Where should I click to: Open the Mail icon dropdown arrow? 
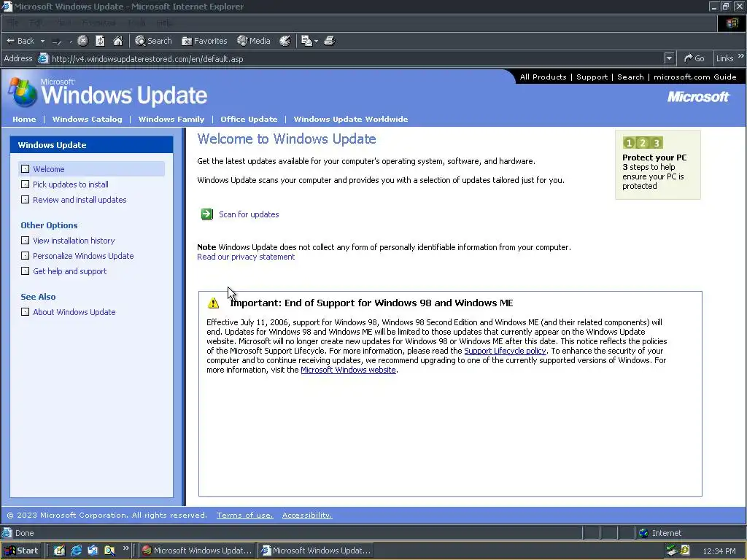[316, 41]
